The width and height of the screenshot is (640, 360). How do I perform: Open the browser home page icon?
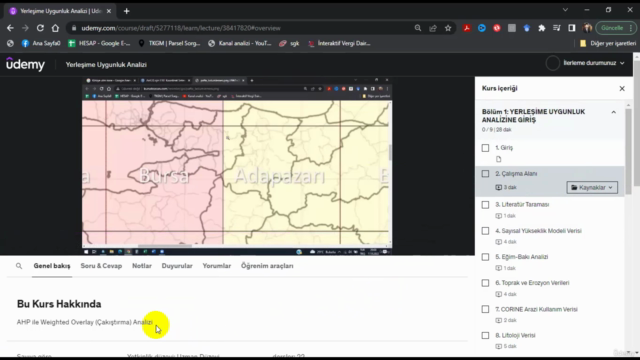pos(55,28)
